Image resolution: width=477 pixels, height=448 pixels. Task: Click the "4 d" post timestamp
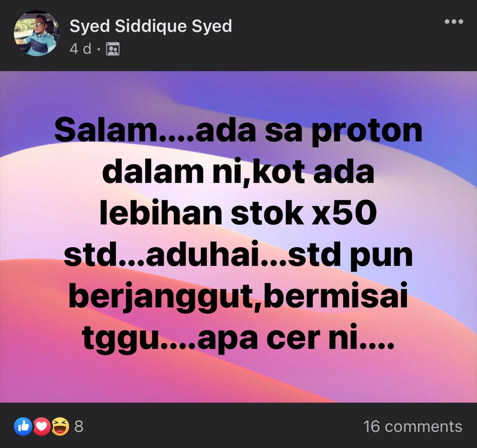[80, 49]
